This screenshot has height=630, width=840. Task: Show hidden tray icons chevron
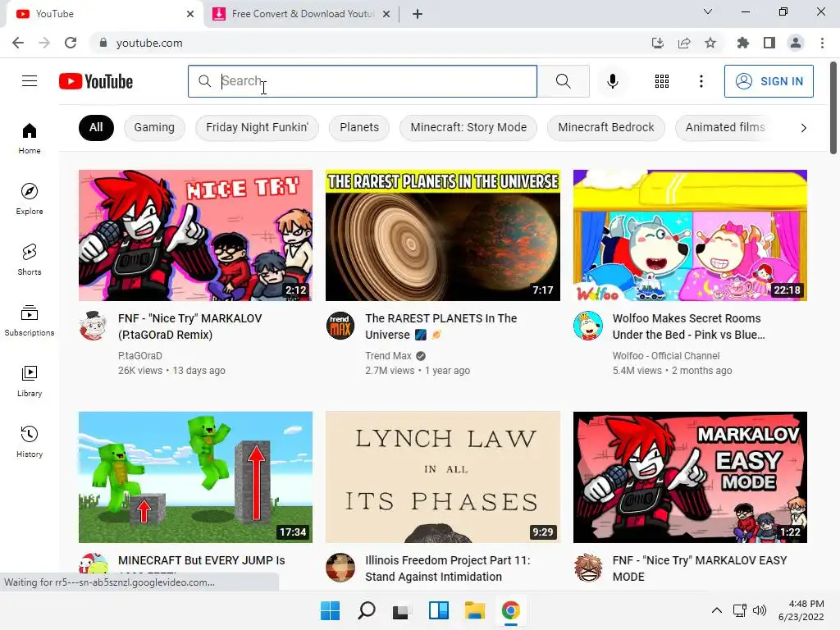pyautogui.click(x=716, y=610)
